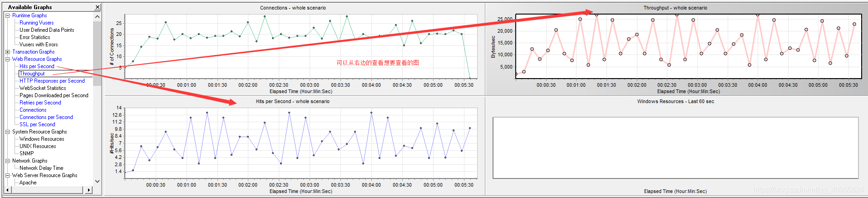
Task: Activate the Connections - whole scenario graph
Action: click(295, 49)
